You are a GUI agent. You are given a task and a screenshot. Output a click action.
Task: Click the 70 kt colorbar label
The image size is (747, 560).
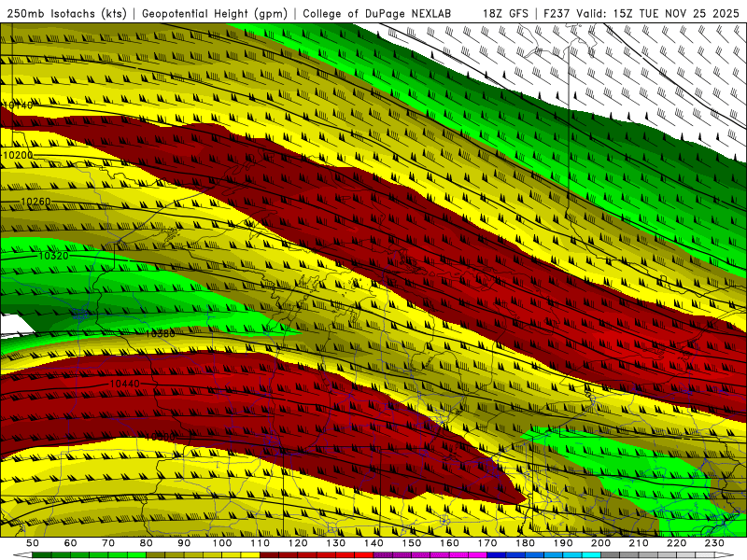click(x=108, y=543)
